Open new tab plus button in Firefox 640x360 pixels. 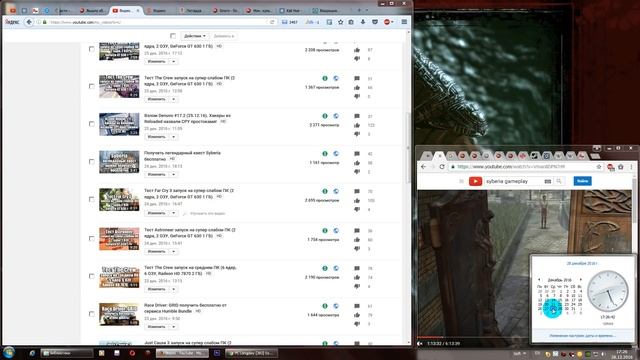359,10
